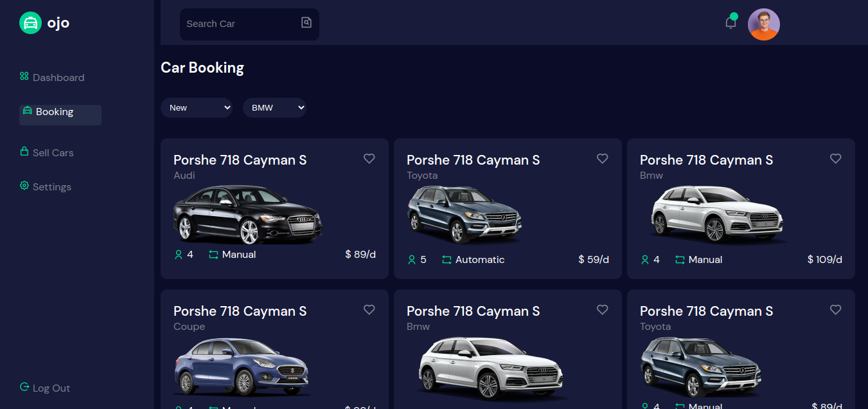The image size is (868, 409).
Task: Click the $ 109/d price
Action: [825, 260]
